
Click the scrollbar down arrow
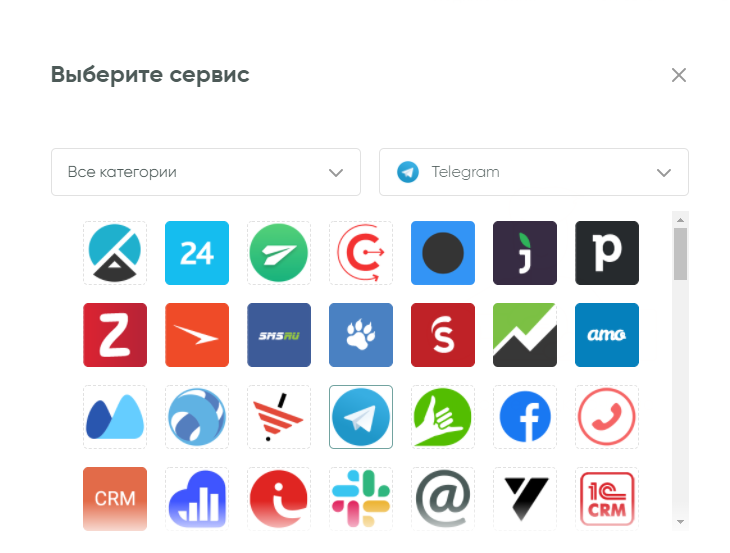coord(680,522)
